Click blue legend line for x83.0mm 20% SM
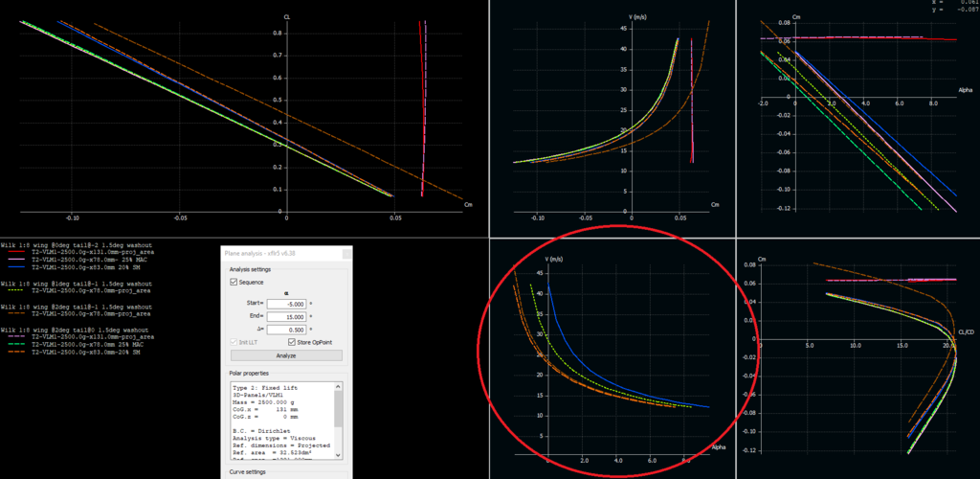 pos(15,267)
